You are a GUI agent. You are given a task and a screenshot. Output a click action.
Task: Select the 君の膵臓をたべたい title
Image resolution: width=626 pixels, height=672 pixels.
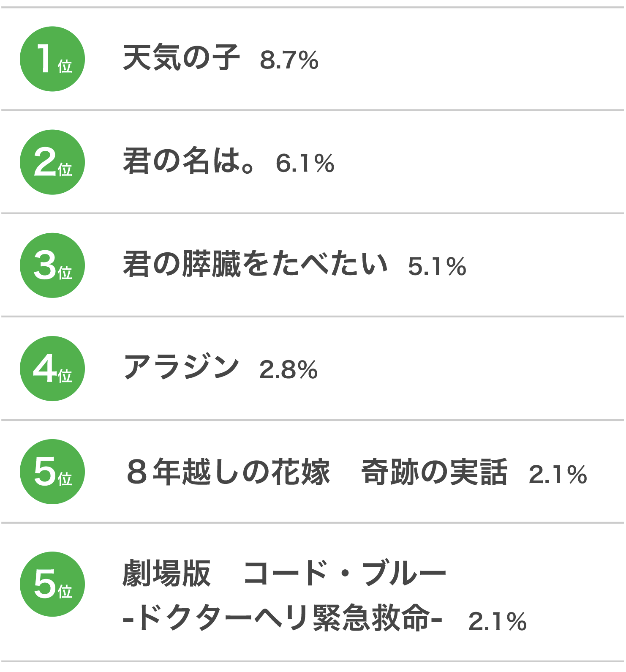click(255, 265)
